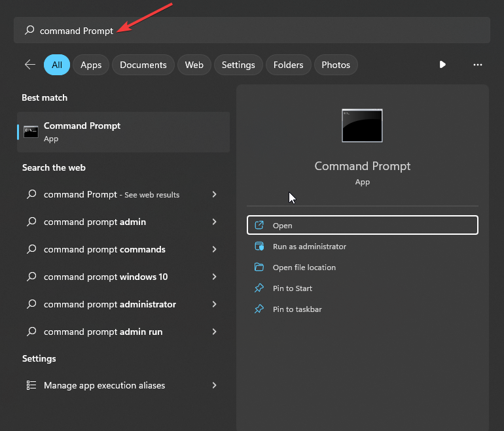
Task: Click the back arrow icon
Action: click(29, 65)
